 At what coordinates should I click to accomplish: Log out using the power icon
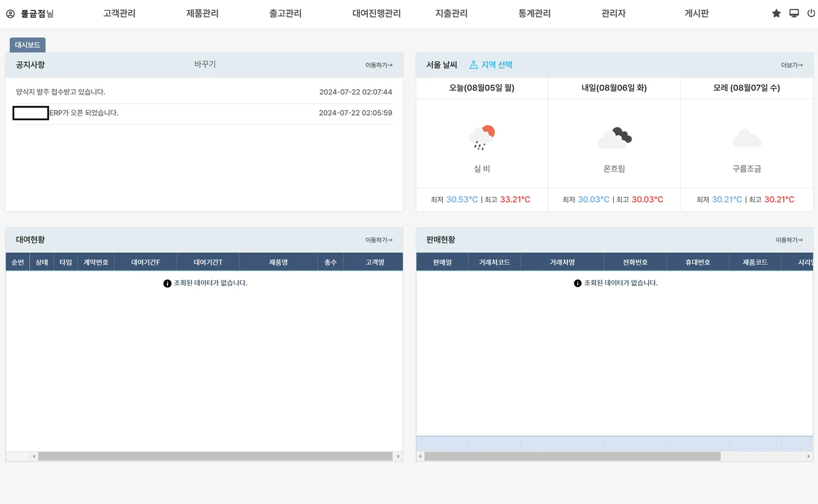coord(811,13)
